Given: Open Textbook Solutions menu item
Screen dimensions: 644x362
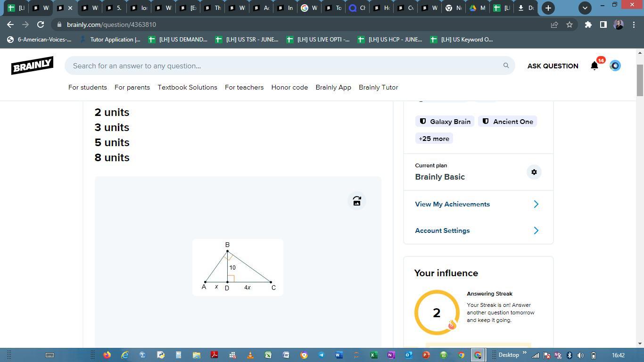Looking at the screenshot, I should coord(187,87).
